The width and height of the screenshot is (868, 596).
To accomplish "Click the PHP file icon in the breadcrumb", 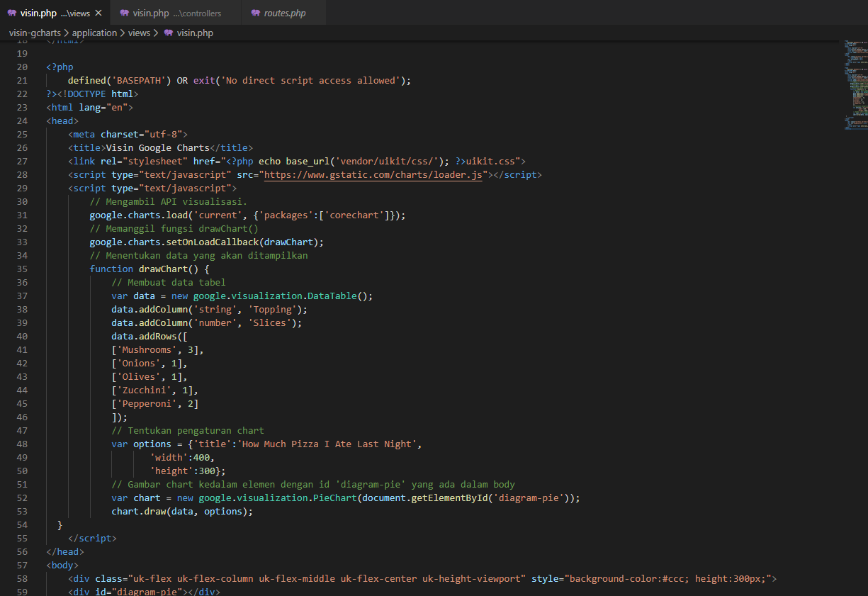I will click(x=169, y=33).
